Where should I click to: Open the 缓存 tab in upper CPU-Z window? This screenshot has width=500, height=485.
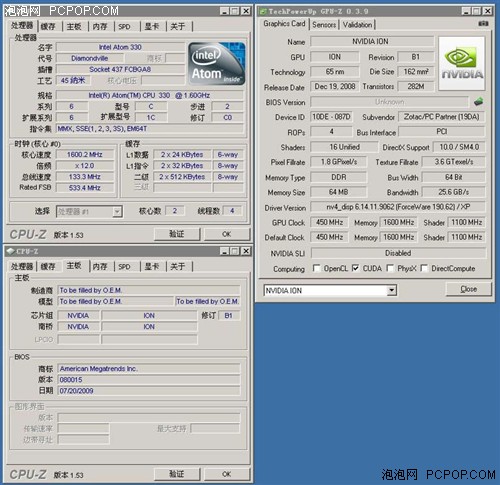tap(48, 26)
